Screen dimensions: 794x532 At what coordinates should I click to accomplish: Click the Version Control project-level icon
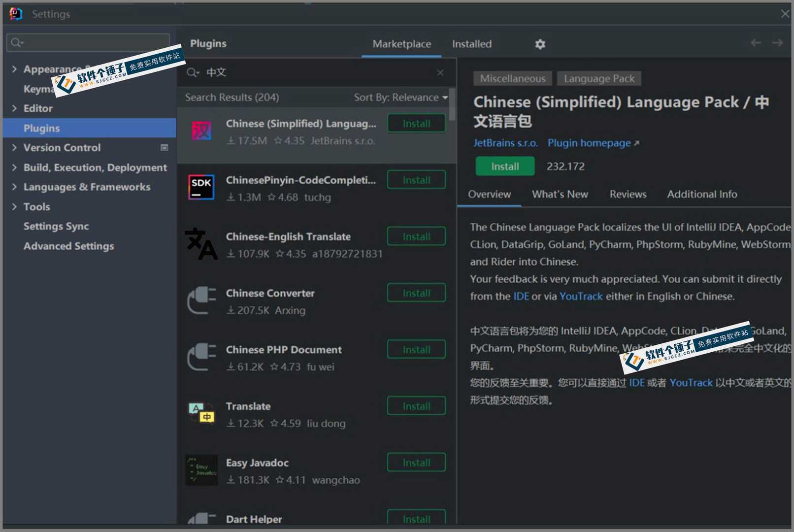point(165,148)
